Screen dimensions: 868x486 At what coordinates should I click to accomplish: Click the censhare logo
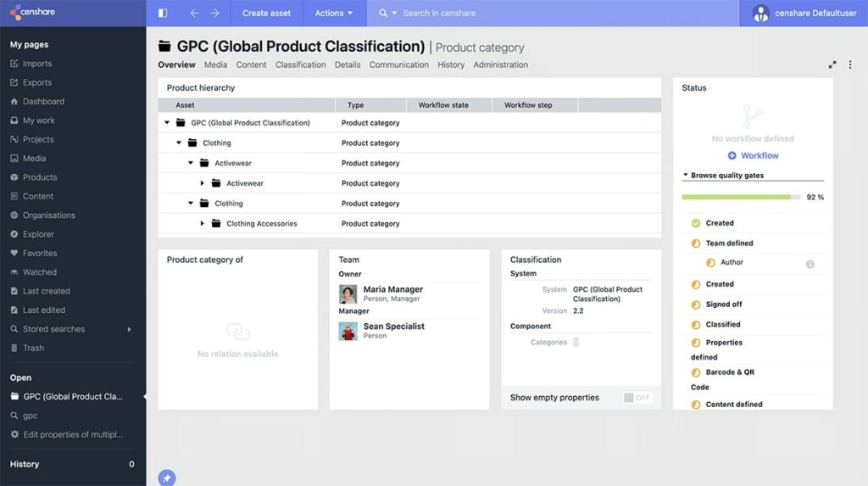click(x=33, y=12)
